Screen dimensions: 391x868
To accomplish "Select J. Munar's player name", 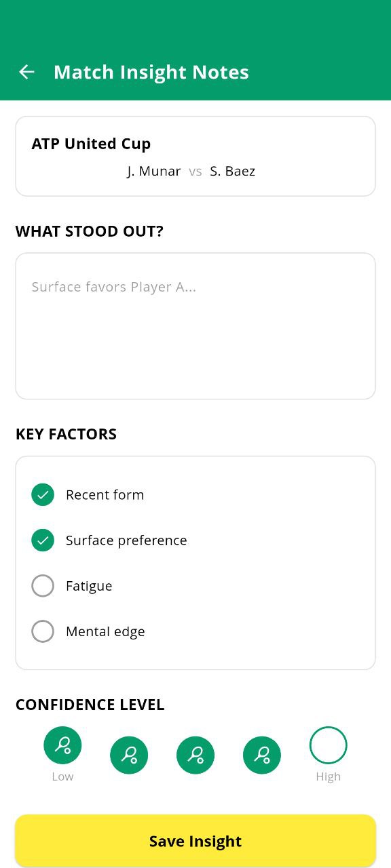I will coord(153,171).
